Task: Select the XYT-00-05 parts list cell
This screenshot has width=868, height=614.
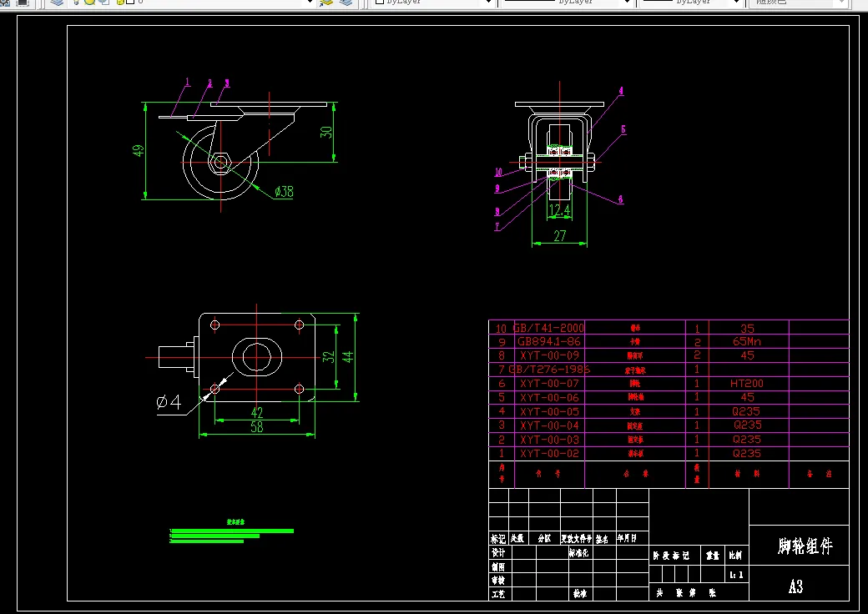Action: 549,411
